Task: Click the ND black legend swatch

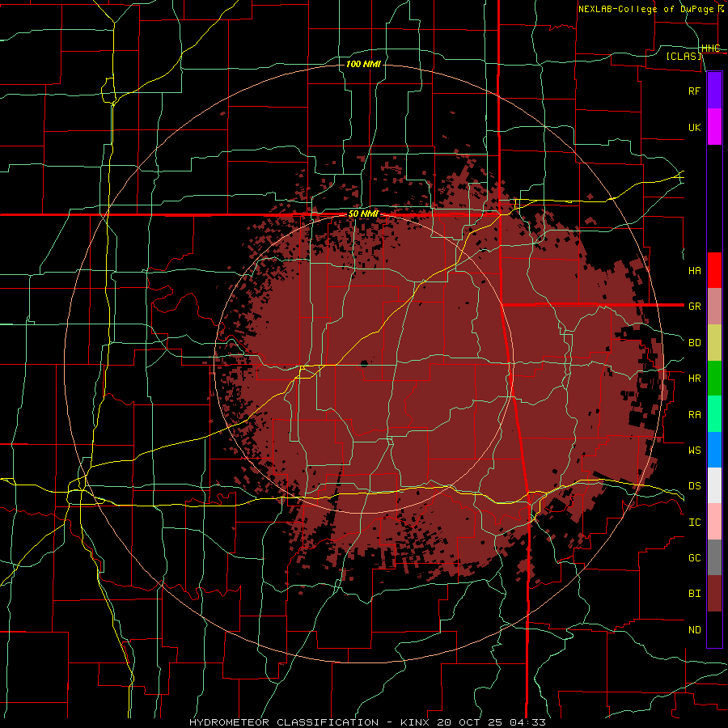Action: pos(714,629)
